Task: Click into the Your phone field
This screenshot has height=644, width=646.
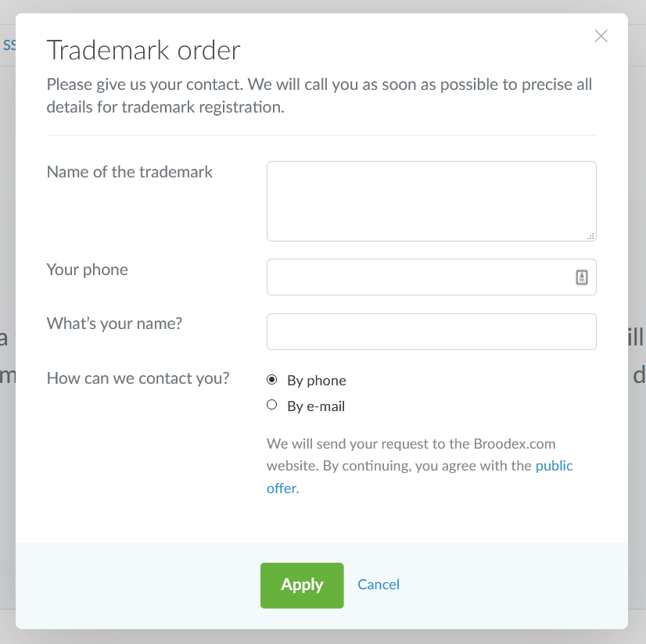Action: 419,277
